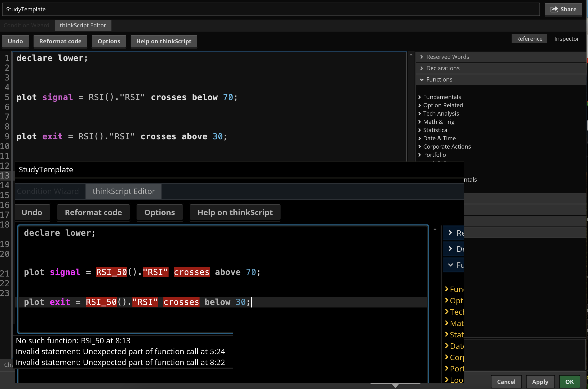Click Reformat code in the main toolbar

pyautogui.click(x=60, y=41)
